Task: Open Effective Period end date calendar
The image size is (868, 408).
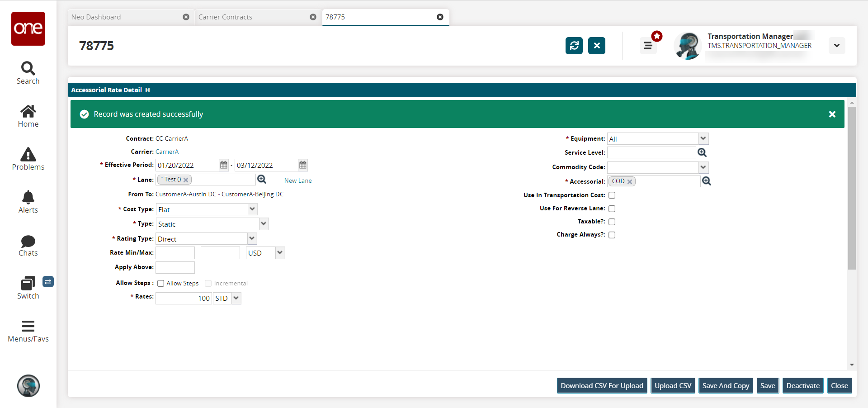Action: tap(303, 165)
